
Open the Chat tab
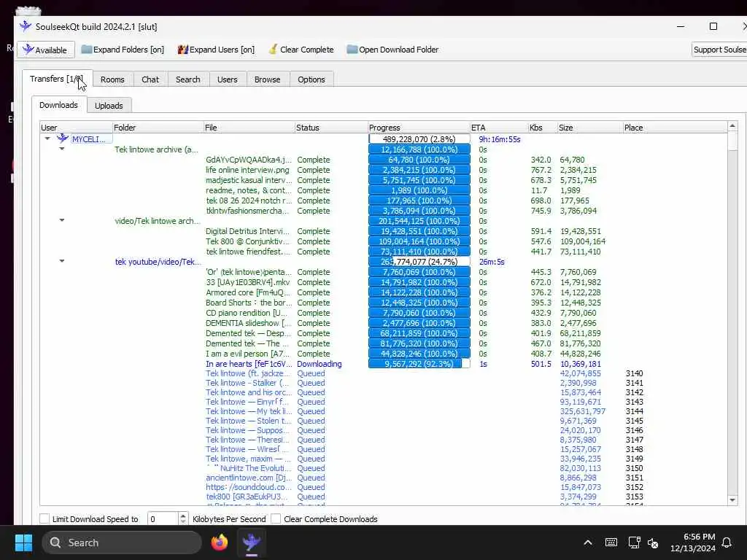click(150, 79)
